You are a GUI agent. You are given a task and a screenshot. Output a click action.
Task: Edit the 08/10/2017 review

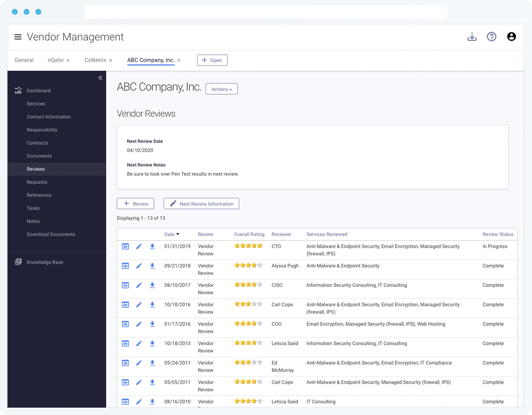click(x=139, y=285)
